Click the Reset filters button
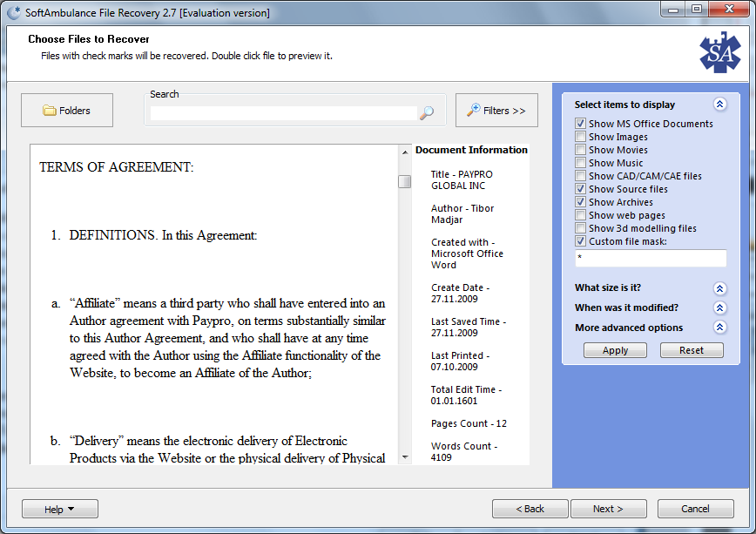 (x=692, y=350)
